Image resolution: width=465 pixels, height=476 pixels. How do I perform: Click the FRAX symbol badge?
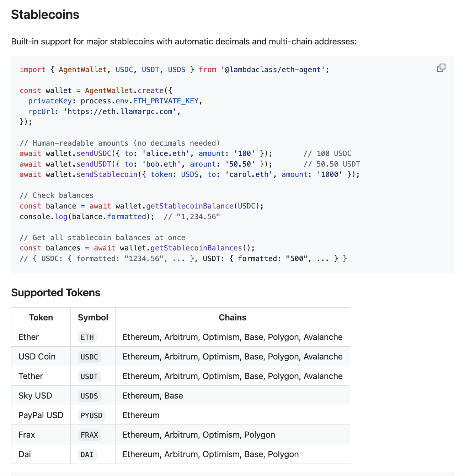pos(89,435)
